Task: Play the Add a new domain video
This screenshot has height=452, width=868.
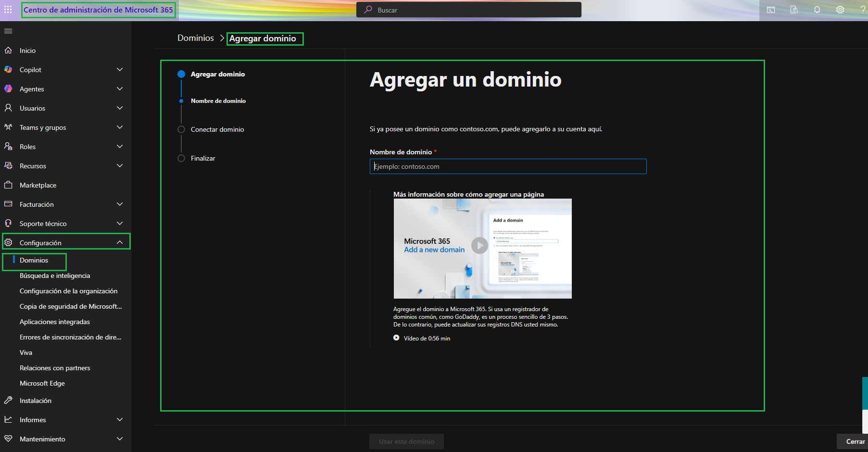Action: [x=479, y=245]
